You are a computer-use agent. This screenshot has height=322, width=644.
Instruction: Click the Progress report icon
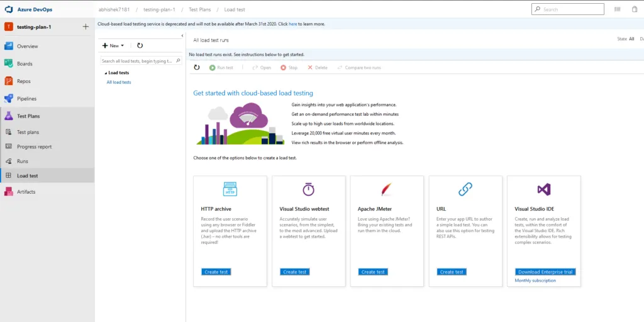click(8, 146)
